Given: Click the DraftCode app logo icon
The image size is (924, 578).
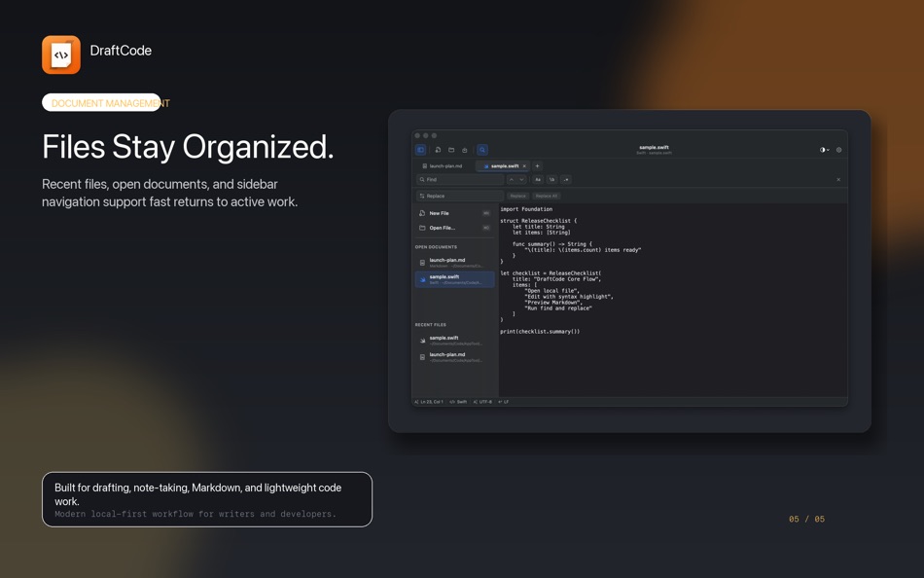Looking at the screenshot, I should pyautogui.click(x=61, y=54).
